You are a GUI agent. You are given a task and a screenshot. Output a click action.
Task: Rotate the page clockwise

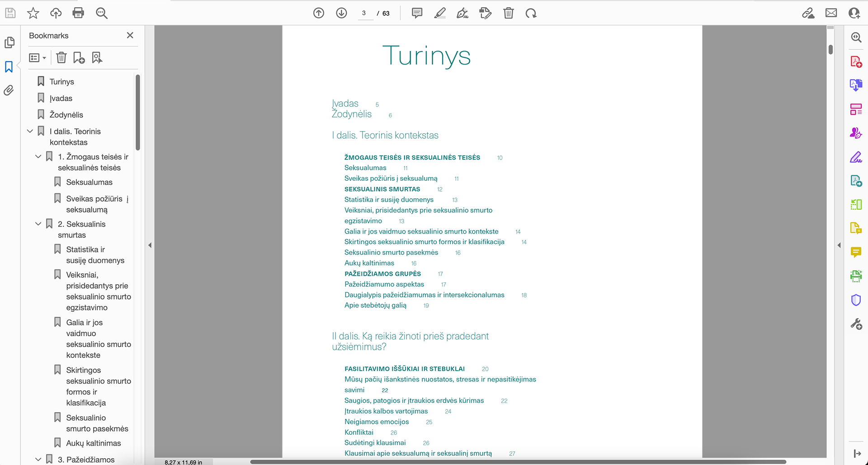(531, 13)
